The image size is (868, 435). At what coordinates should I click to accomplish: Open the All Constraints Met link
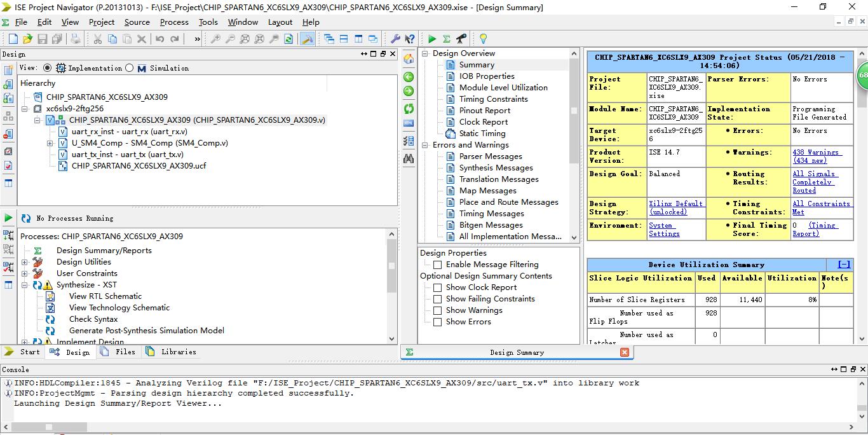(x=821, y=208)
